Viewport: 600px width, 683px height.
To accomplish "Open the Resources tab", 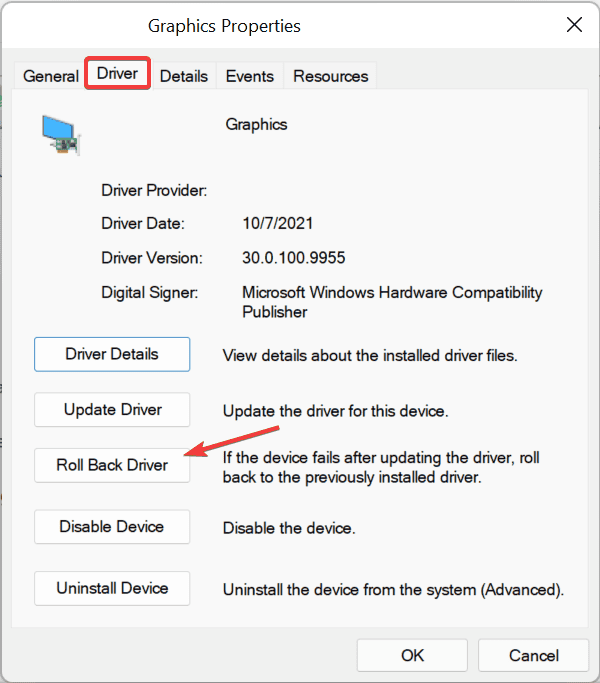I will 330,76.
